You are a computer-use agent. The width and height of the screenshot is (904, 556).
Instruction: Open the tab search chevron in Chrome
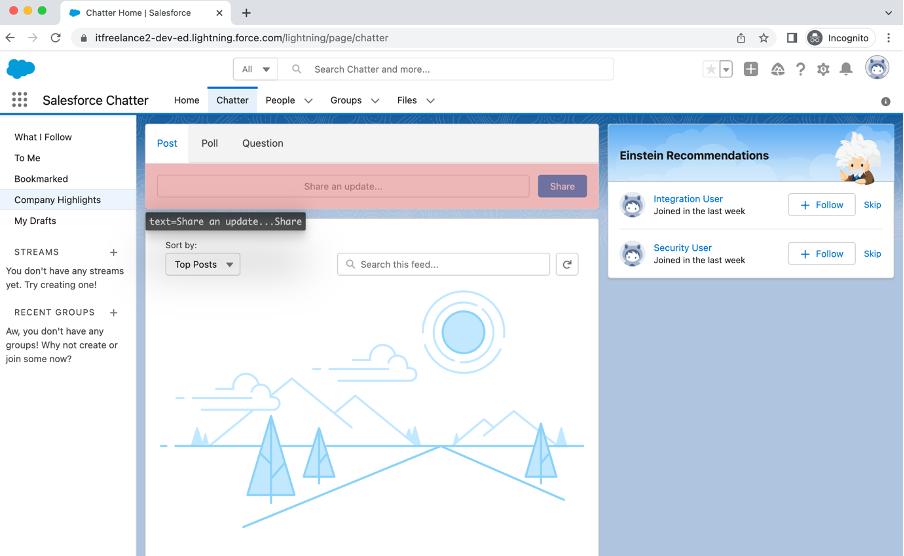click(888, 13)
